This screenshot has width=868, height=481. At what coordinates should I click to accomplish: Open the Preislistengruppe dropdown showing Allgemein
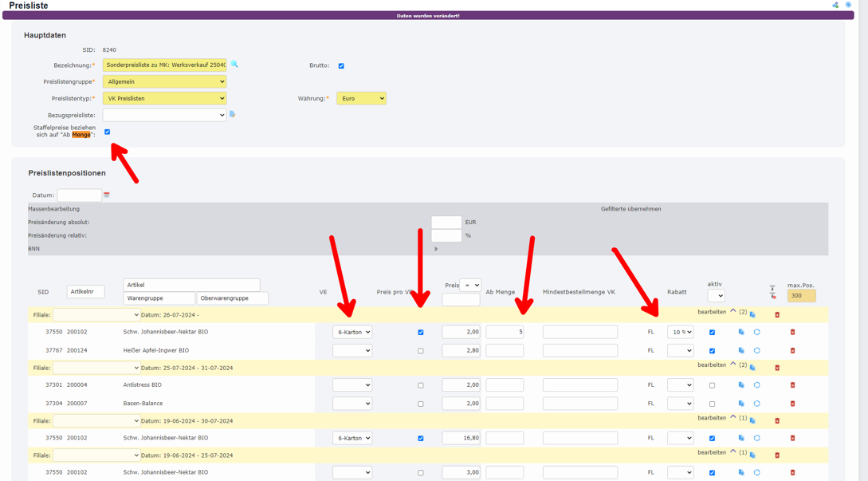coord(164,81)
